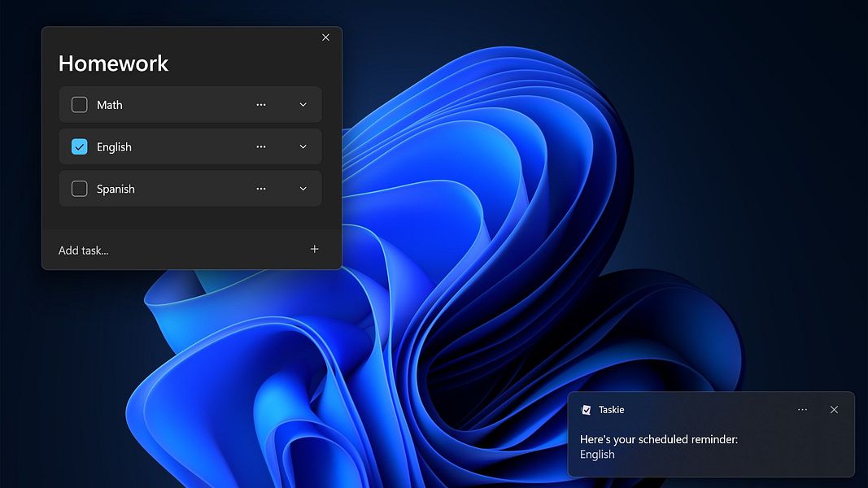Close the Homework list window
This screenshot has height=488, width=868.
coord(325,37)
